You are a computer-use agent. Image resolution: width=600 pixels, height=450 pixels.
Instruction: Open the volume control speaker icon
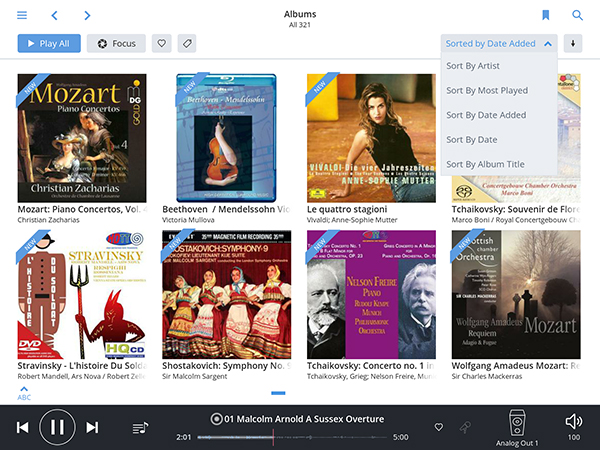[x=574, y=422]
